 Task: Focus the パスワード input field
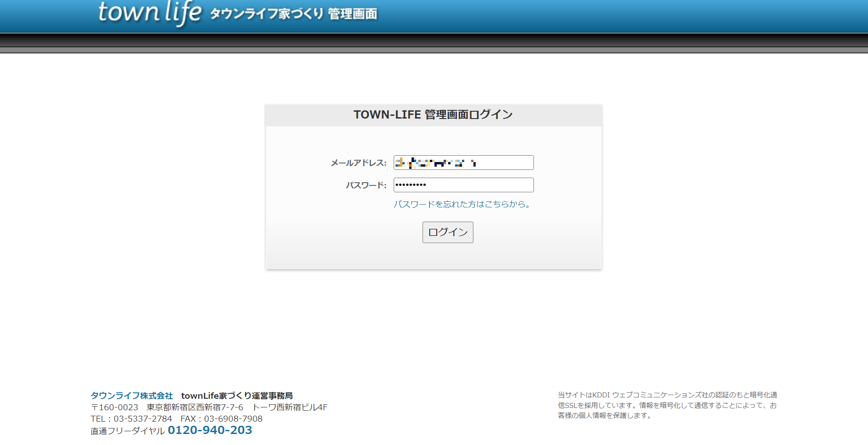pyautogui.click(x=463, y=185)
